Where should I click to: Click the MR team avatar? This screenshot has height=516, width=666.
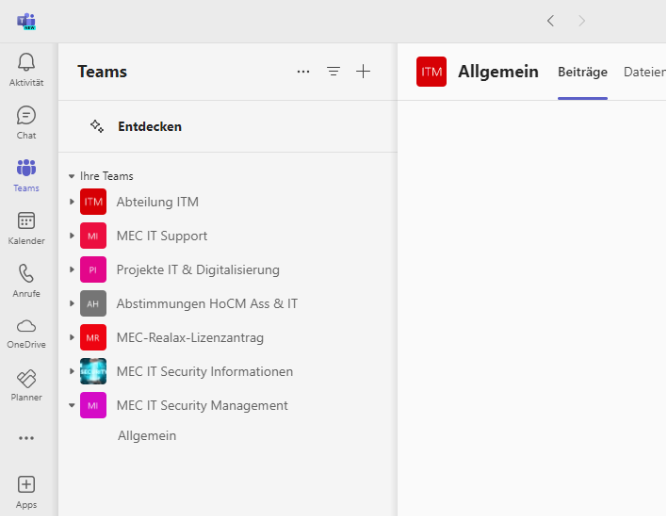click(x=93, y=338)
